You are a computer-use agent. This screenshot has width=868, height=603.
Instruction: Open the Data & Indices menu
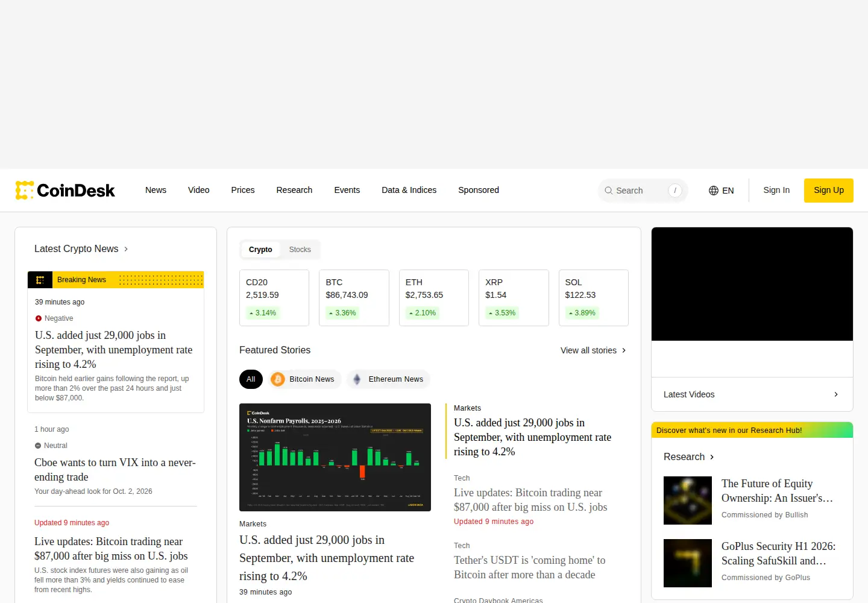coord(409,190)
